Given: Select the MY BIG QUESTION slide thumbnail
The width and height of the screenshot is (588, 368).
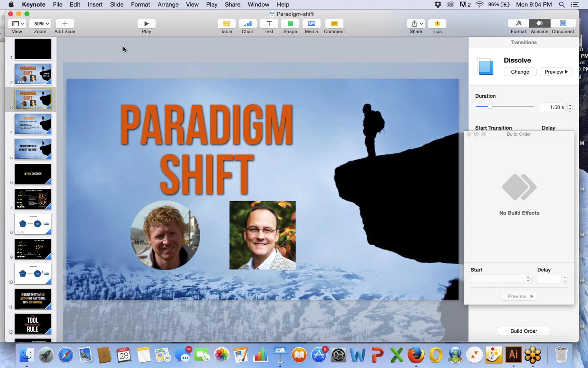Looking at the screenshot, I should point(33,174).
